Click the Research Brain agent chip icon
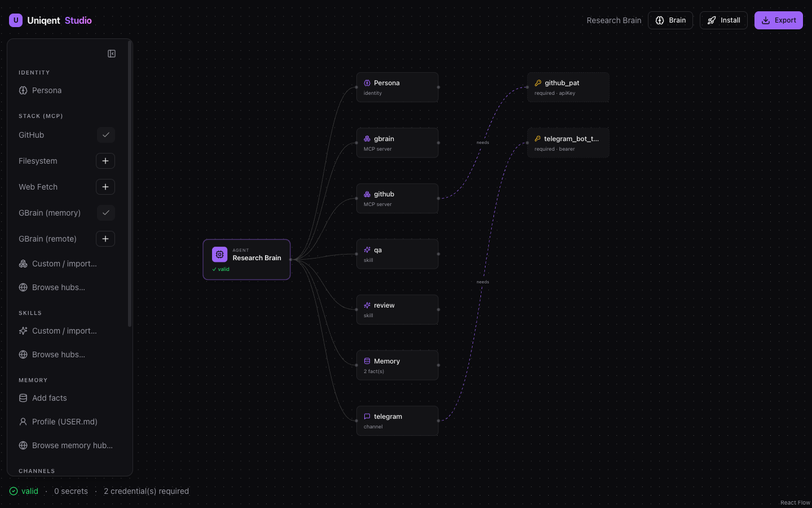 point(220,255)
